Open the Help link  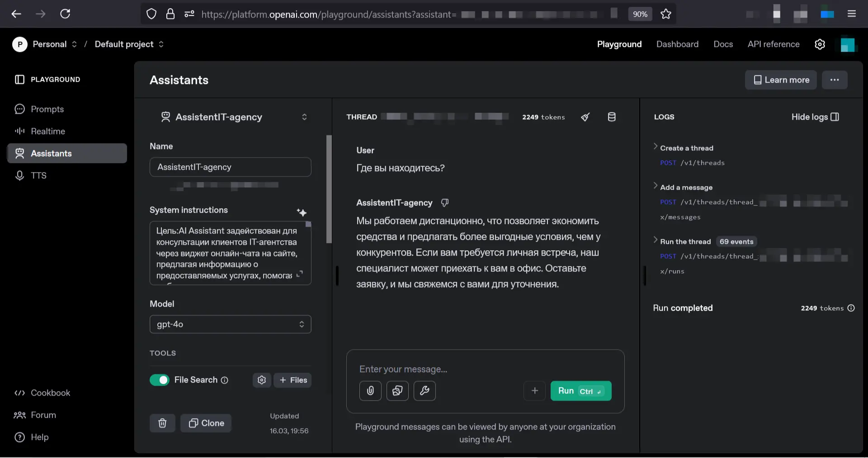click(31, 437)
